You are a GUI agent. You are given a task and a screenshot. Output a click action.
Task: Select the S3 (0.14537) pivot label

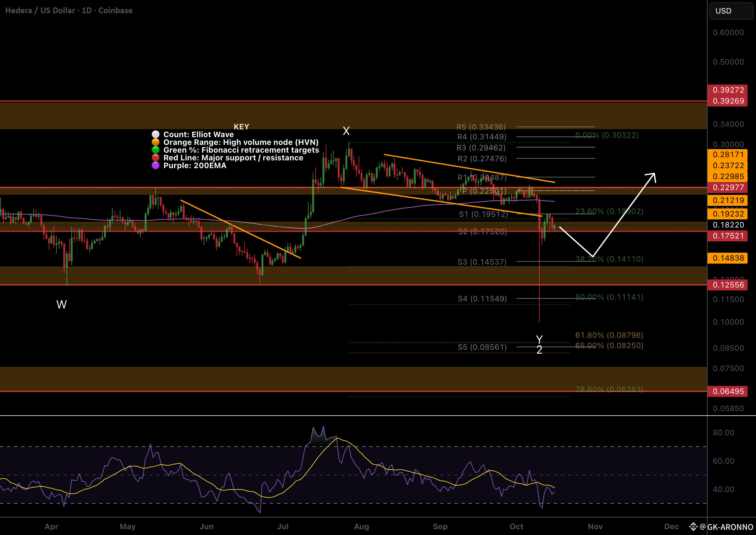tap(482, 262)
